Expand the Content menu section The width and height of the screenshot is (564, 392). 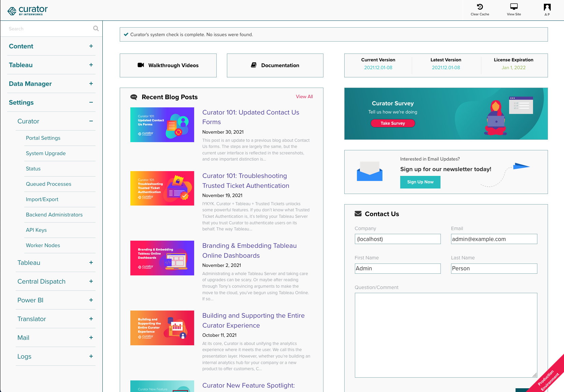[x=91, y=46]
